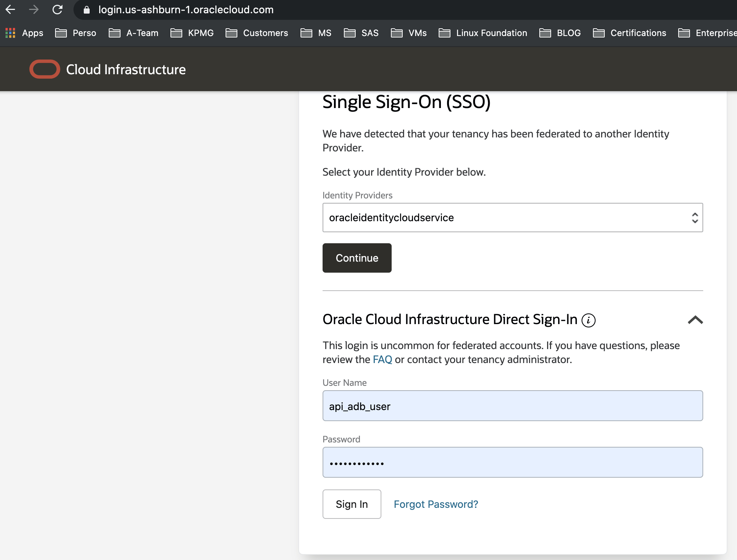737x560 pixels.
Task: Click the padlock site security icon
Action: [x=87, y=10]
